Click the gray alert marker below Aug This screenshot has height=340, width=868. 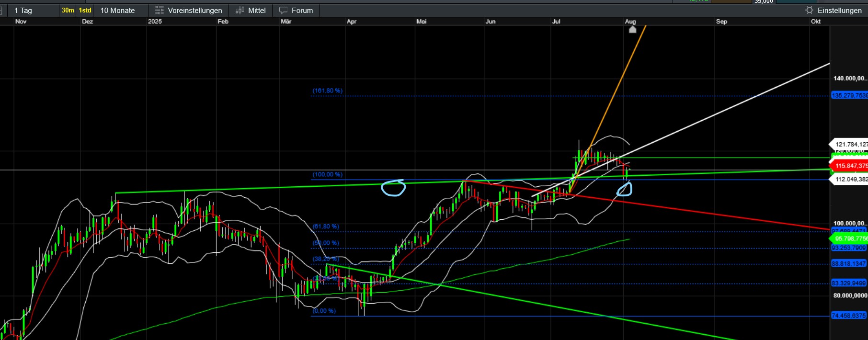632,30
